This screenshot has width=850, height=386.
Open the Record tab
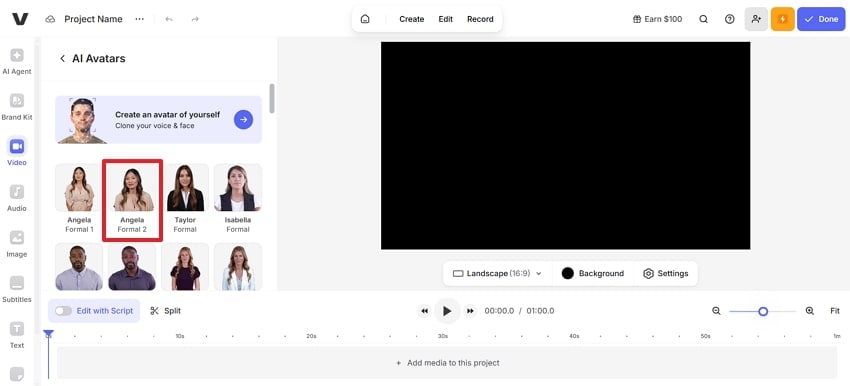click(480, 19)
